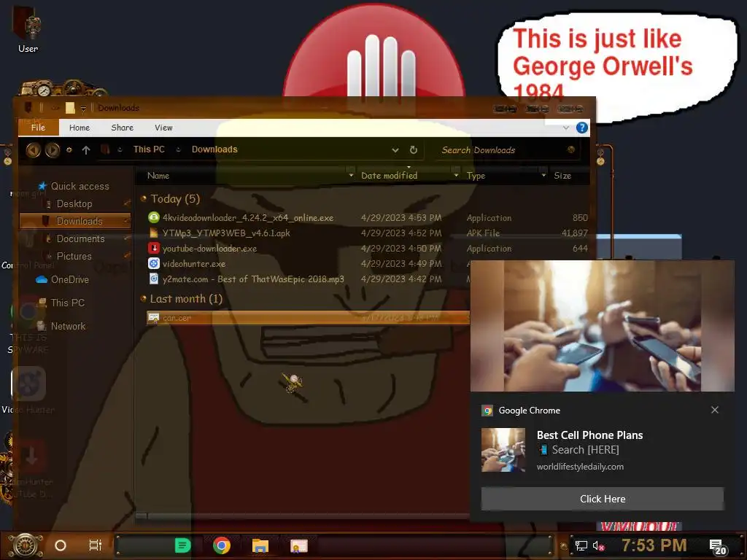Open Action Center with 20 notifications
747x560 pixels.
tap(718, 547)
